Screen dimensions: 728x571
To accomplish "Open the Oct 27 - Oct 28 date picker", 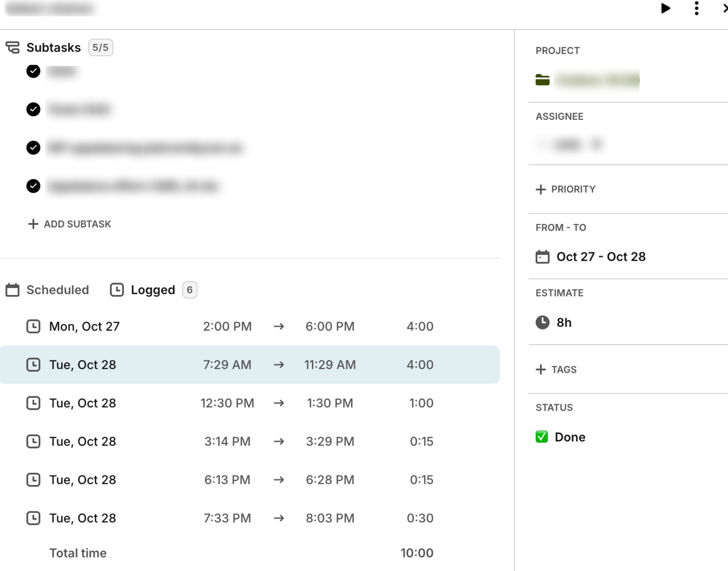I will [x=601, y=257].
